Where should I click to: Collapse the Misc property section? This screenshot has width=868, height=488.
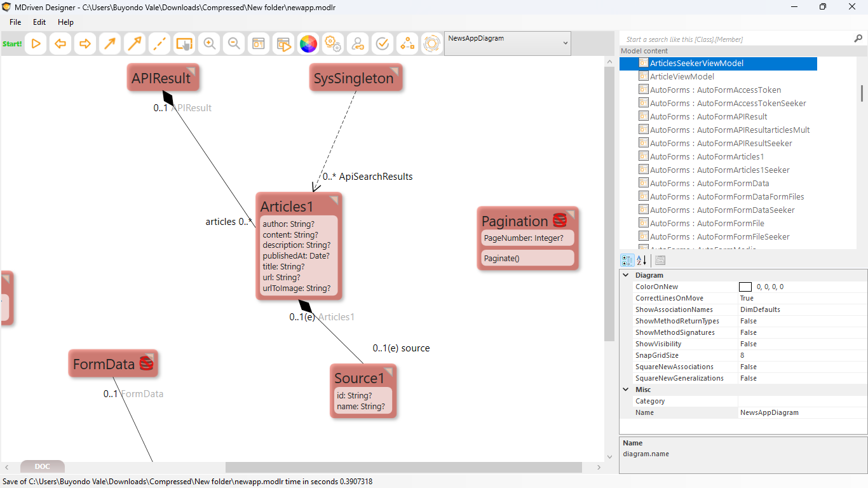click(x=626, y=390)
